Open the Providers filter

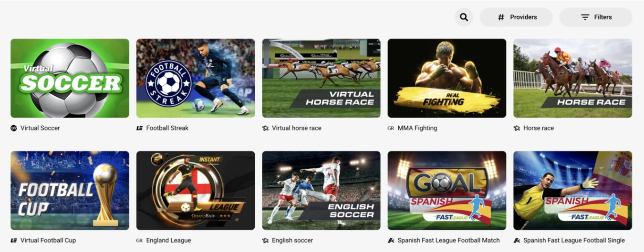coord(516,17)
